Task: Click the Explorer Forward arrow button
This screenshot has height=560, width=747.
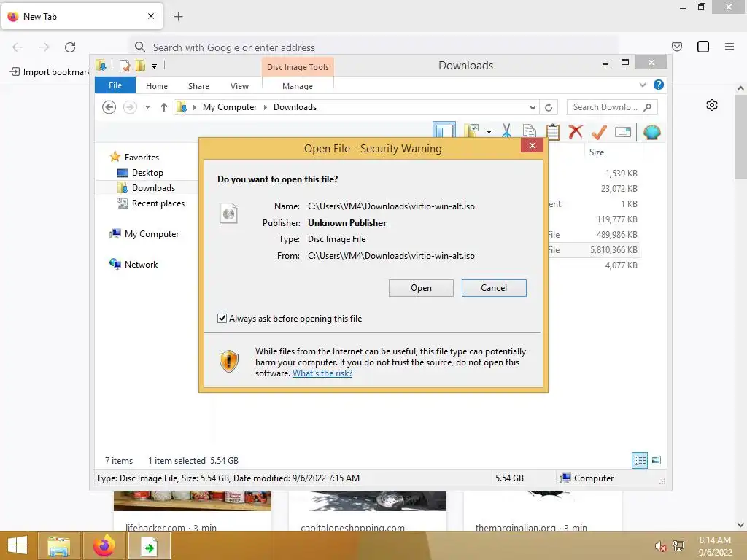Action: click(130, 107)
